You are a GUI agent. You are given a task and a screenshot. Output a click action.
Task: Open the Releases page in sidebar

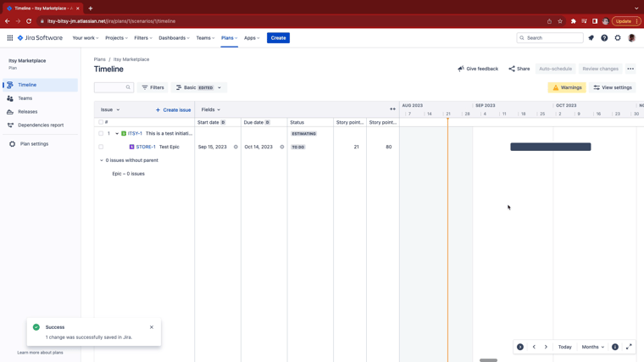(x=27, y=112)
